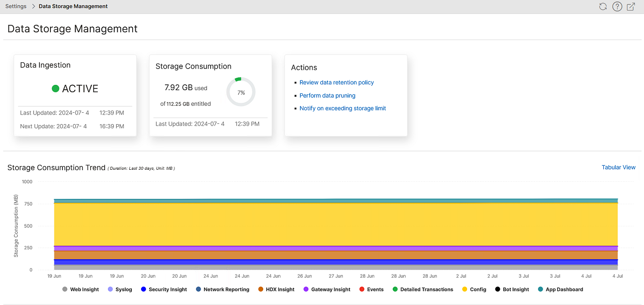This screenshot has height=305, width=644.
Task: Click Storage Consumption card title
Action: (193, 66)
